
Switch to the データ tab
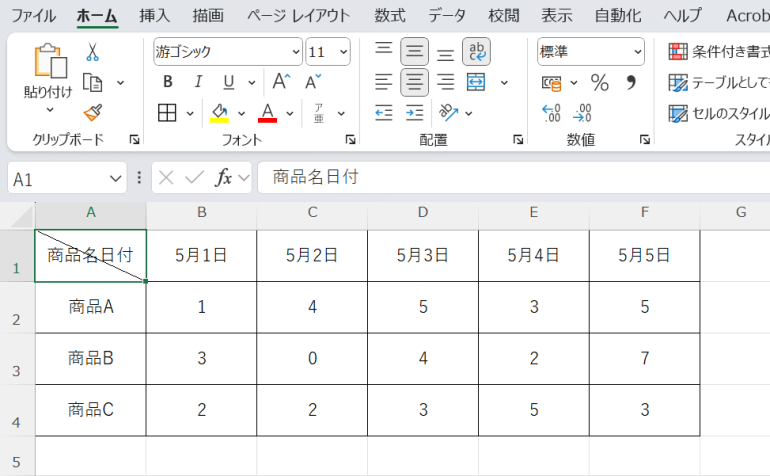446,16
